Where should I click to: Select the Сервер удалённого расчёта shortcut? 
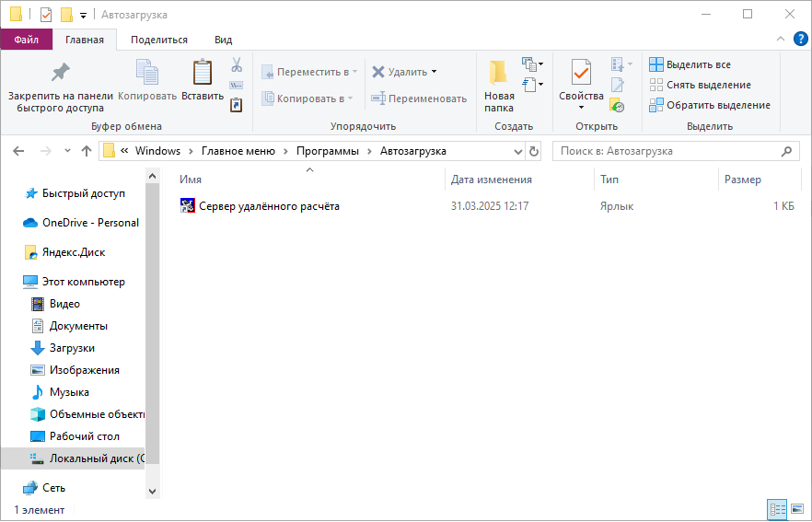(x=269, y=206)
